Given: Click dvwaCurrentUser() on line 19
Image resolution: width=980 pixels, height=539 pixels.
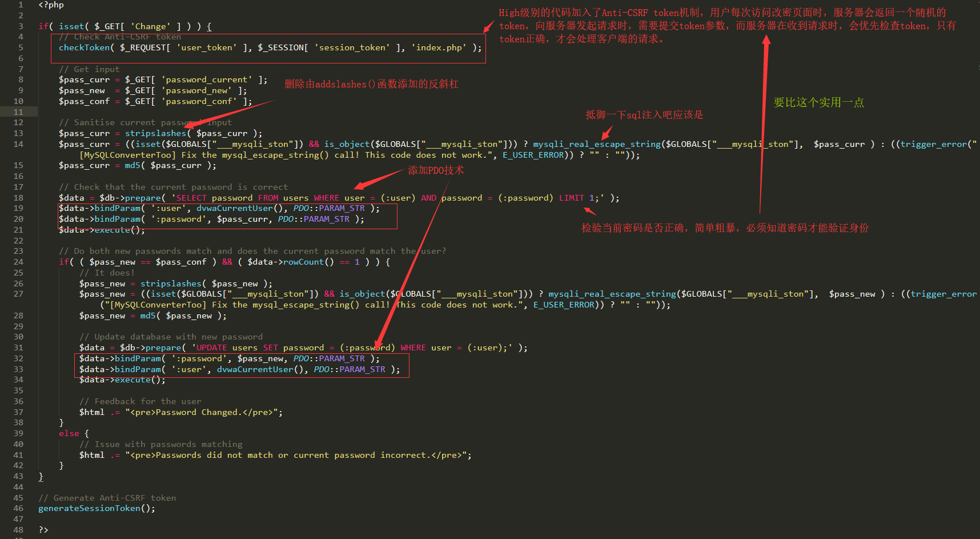Looking at the screenshot, I should (240, 208).
